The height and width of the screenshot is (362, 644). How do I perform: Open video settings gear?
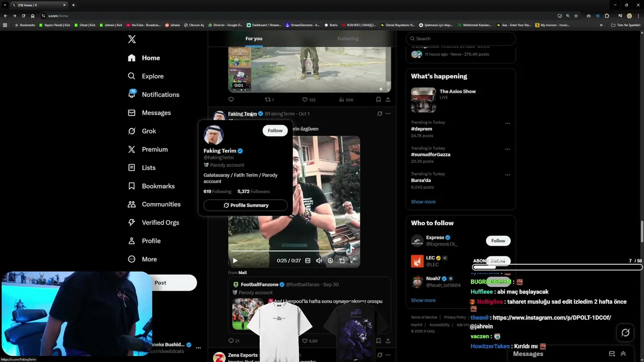pyautogui.click(x=330, y=260)
